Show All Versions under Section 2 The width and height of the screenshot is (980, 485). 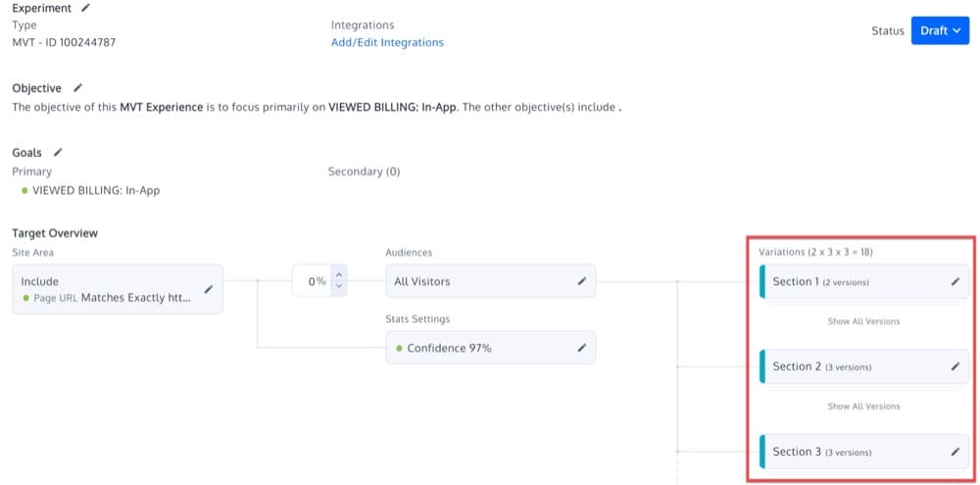(x=863, y=407)
